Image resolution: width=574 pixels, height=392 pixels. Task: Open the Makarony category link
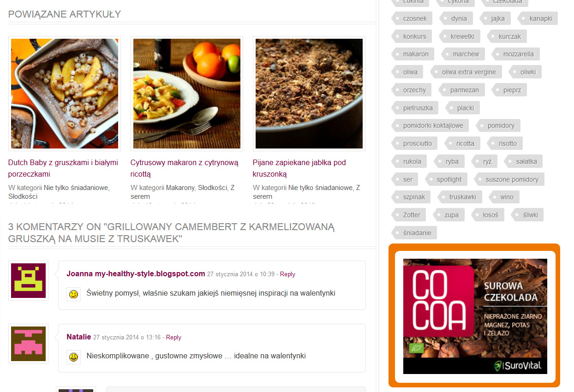pyautogui.click(x=179, y=188)
